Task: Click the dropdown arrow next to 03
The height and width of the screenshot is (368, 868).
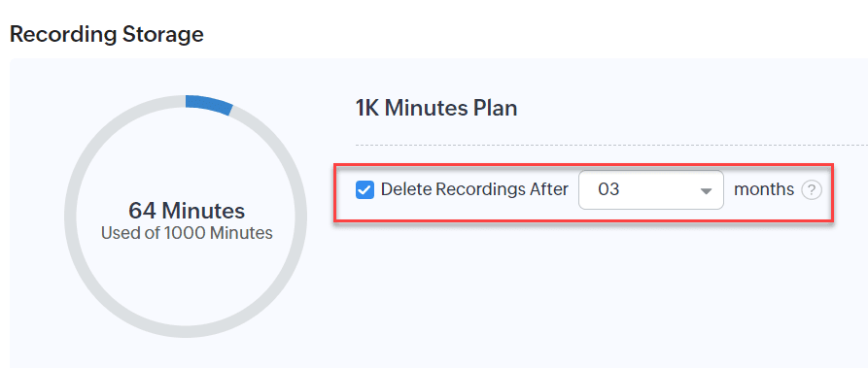Action: click(706, 191)
